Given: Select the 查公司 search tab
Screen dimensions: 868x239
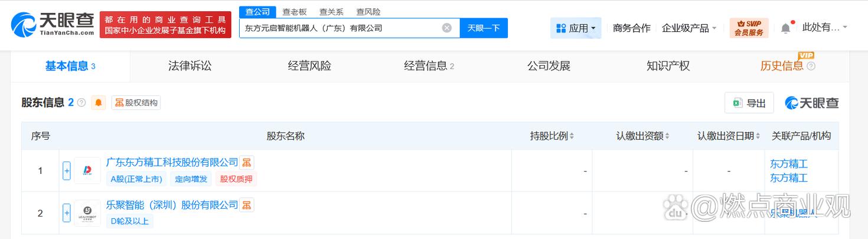Looking at the screenshot, I should click(257, 12).
